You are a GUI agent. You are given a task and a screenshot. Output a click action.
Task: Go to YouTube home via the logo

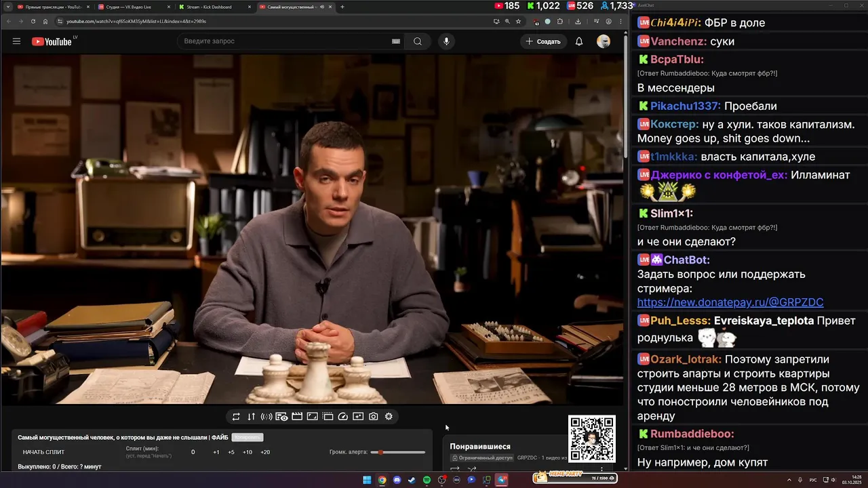(52, 41)
